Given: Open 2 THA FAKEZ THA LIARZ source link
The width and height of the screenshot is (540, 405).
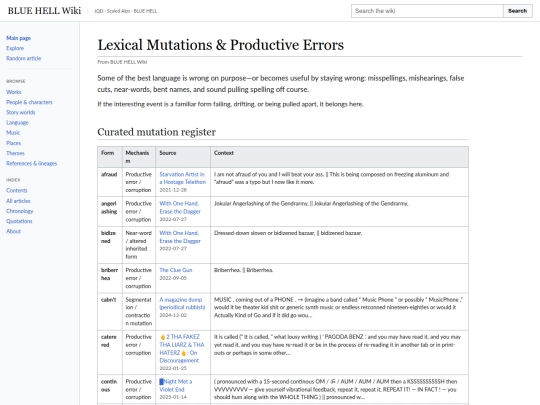Looking at the screenshot, I should [182, 349].
